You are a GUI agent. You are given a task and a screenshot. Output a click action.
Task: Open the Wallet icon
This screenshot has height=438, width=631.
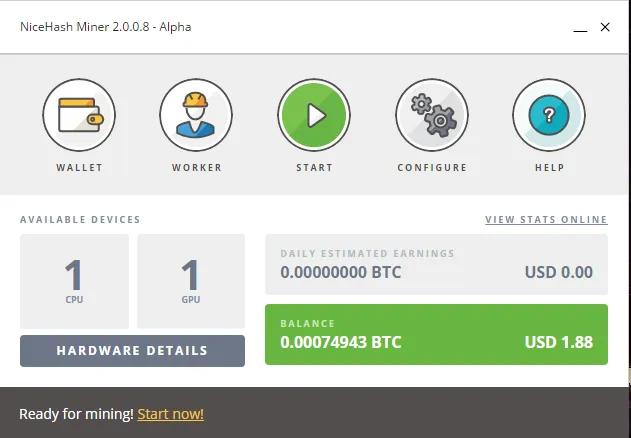pyautogui.click(x=79, y=115)
